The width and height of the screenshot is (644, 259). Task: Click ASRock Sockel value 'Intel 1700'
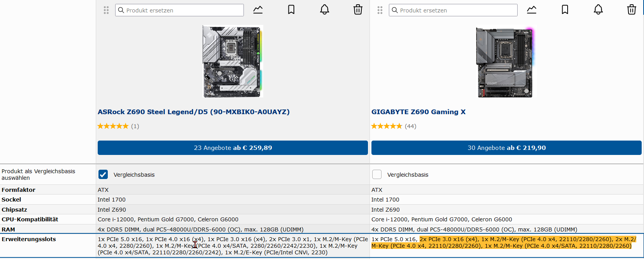point(112,200)
